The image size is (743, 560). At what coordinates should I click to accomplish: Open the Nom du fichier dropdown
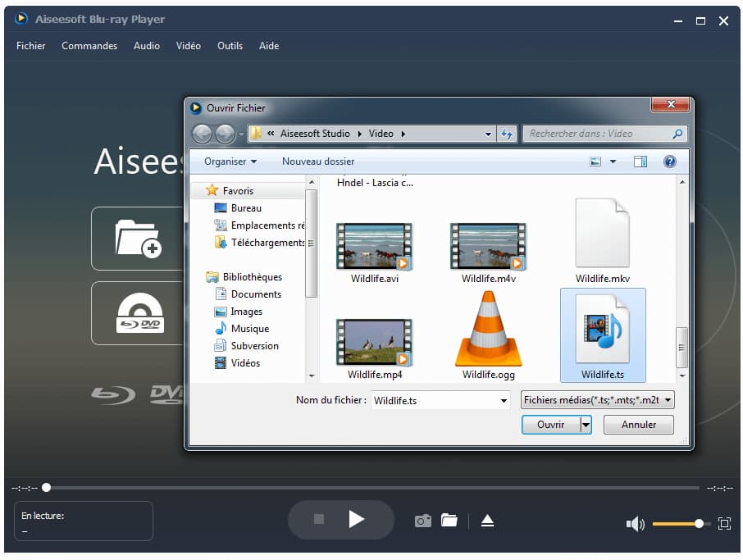click(504, 401)
